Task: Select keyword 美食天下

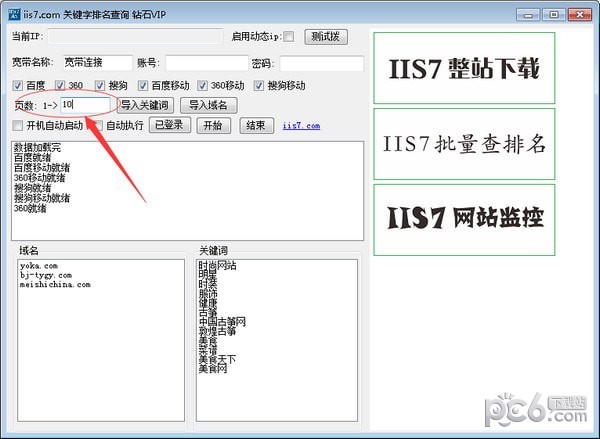Action: 217,359
